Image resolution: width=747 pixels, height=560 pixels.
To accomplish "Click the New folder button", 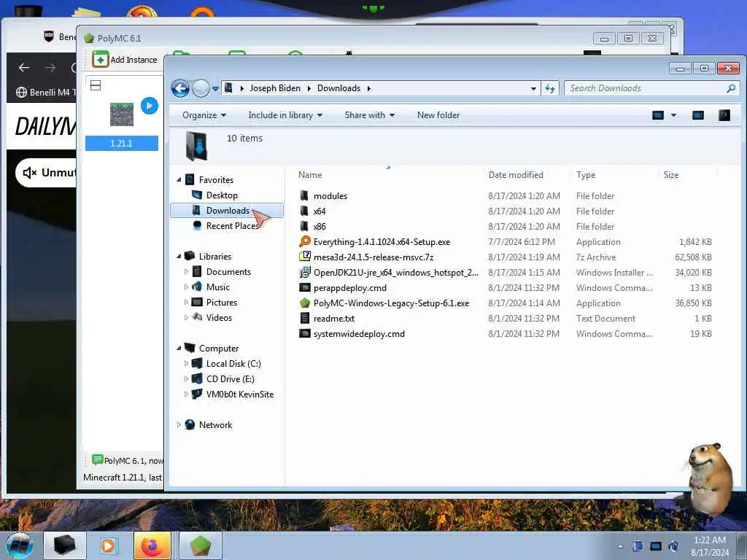I will pos(438,115).
